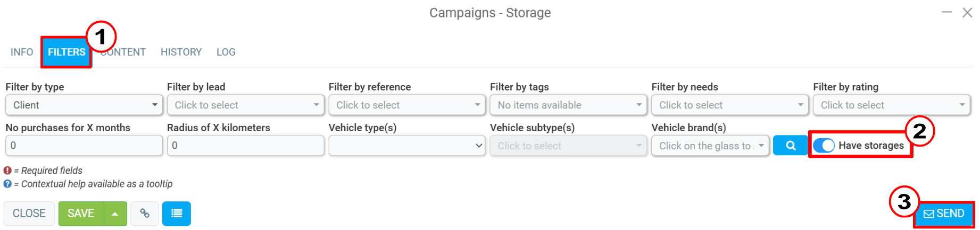Expand the Vehicle type(s) select box
Screen dimensions: 980x230
(x=407, y=146)
